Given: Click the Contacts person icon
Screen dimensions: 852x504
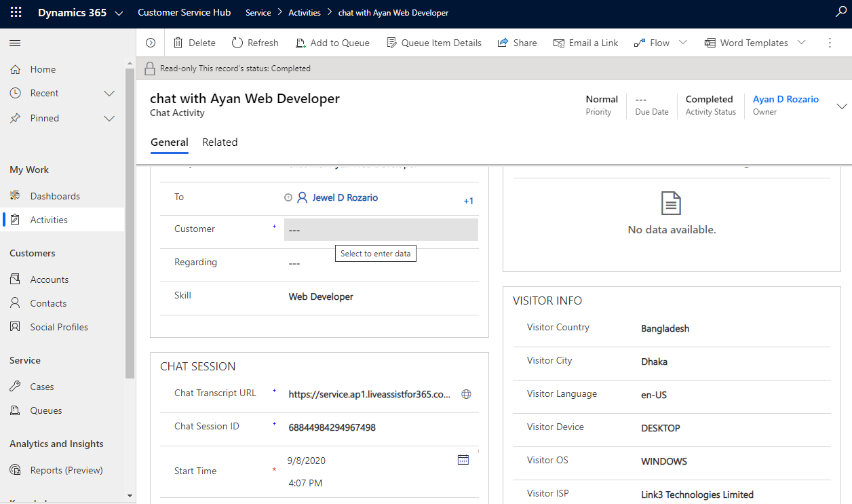Looking at the screenshot, I should tap(16, 303).
